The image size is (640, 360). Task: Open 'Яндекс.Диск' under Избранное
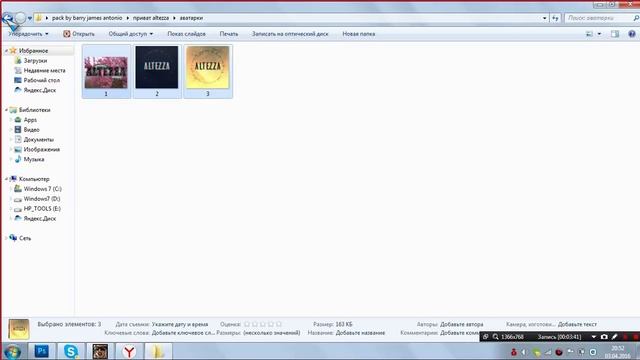click(40, 90)
